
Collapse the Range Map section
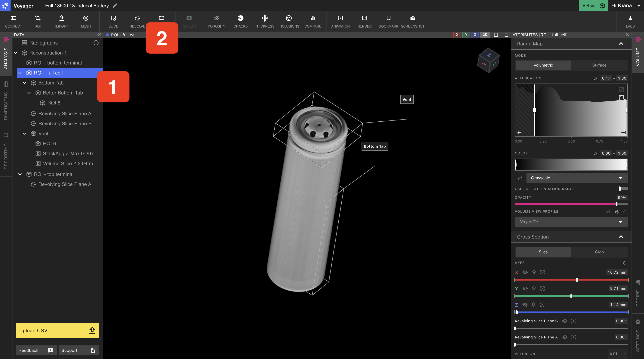pos(621,44)
